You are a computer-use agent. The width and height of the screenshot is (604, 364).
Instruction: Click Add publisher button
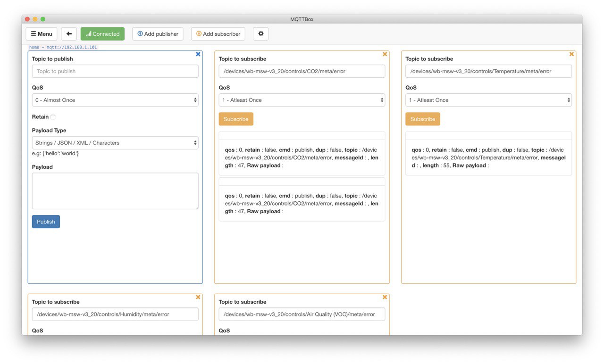[158, 34]
